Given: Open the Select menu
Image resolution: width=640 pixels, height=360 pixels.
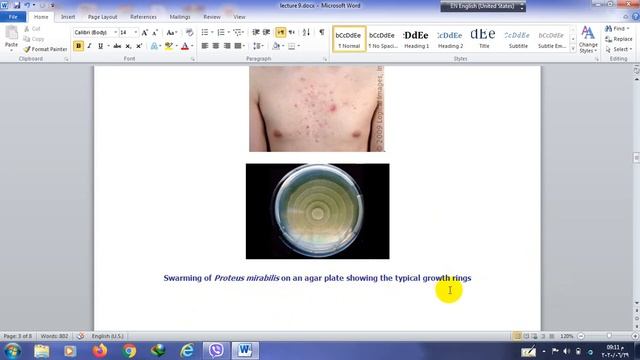Looking at the screenshot, I should [618, 49].
